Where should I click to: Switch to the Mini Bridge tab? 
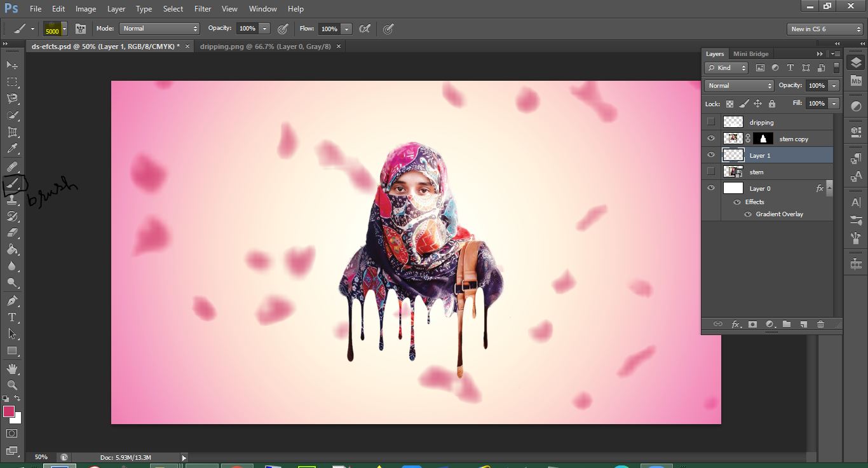click(750, 54)
